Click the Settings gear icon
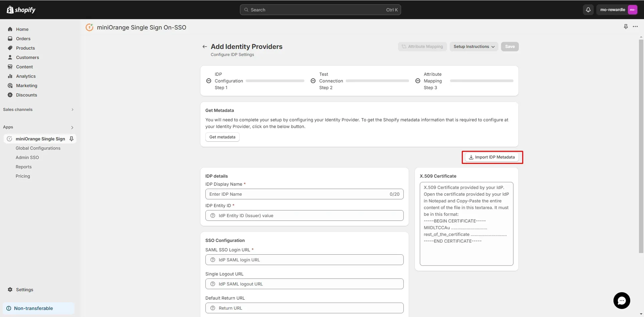Image resolution: width=644 pixels, height=317 pixels. pyautogui.click(x=10, y=290)
